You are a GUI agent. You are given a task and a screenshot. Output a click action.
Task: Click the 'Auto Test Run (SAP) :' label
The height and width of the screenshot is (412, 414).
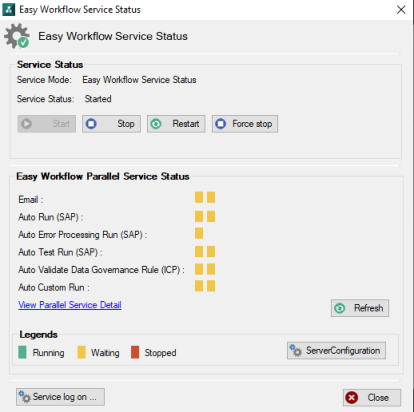[60, 252]
